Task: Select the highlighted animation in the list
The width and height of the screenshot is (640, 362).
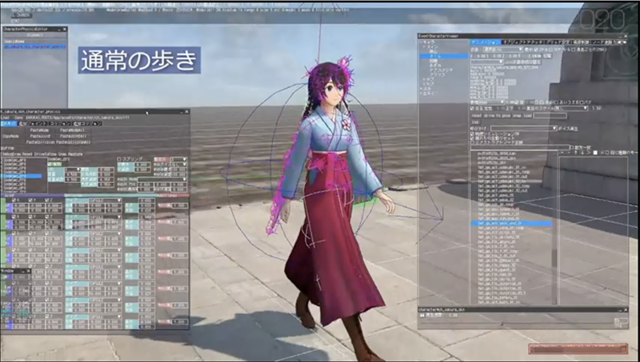Action: (x=512, y=224)
